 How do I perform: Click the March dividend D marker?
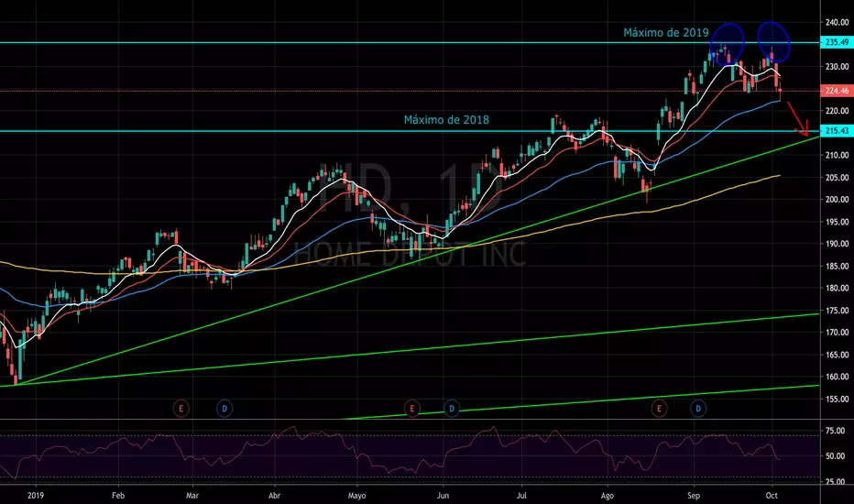224,408
